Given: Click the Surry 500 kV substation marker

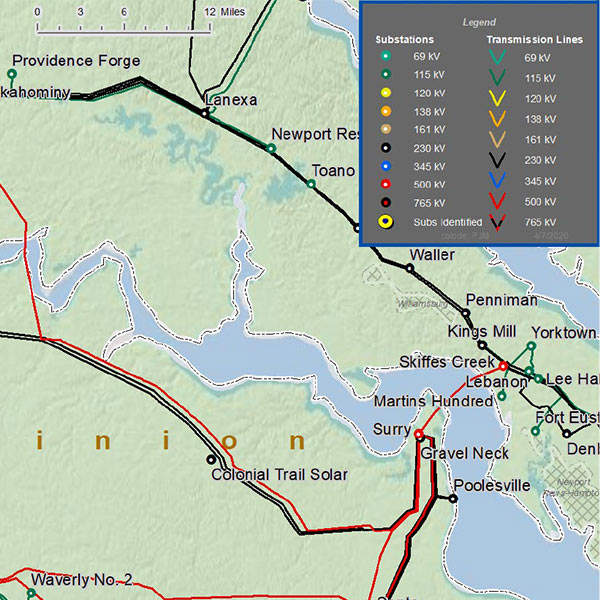Looking at the screenshot, I should [x=419, y=434].
